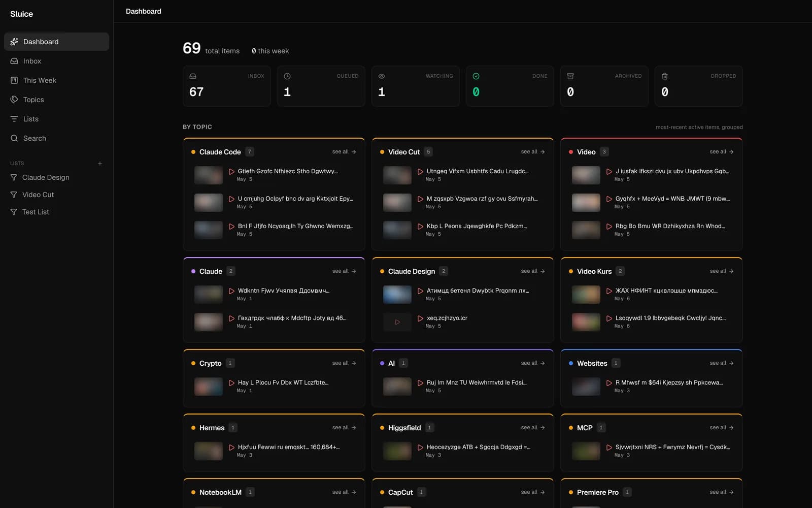See all items in MCP topic
The height and width of the screenshot is (508, 812).
[722, 428]
